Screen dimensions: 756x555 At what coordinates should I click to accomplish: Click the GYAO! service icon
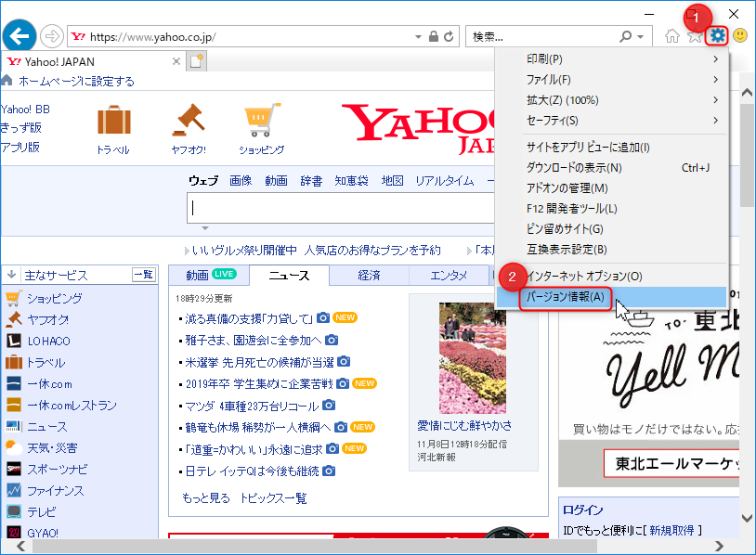[x=14, y=533]
